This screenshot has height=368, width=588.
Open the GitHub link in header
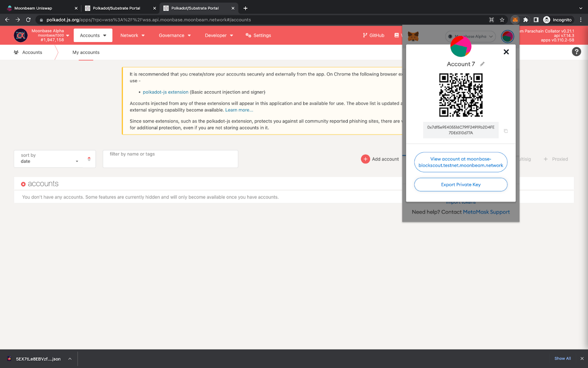point(373,35)
